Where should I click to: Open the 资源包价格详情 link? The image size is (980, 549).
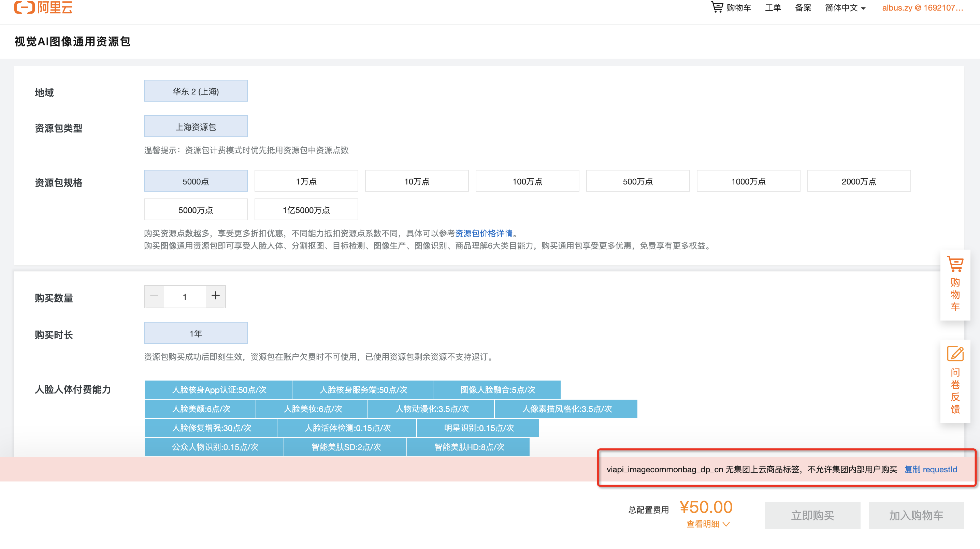484,233
